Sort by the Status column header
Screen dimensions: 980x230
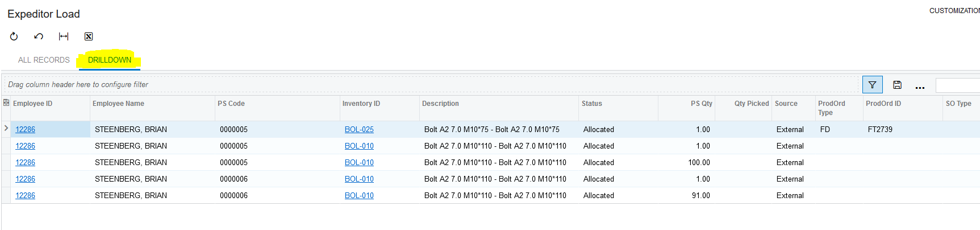pos(591,104)
